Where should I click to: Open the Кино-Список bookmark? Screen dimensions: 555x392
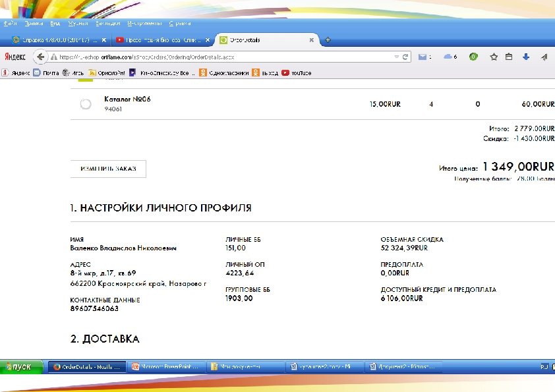point(162,73)
